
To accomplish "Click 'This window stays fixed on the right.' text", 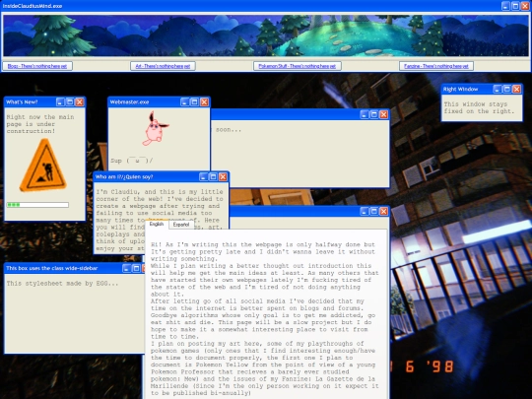I will click(x=479, y=107).
